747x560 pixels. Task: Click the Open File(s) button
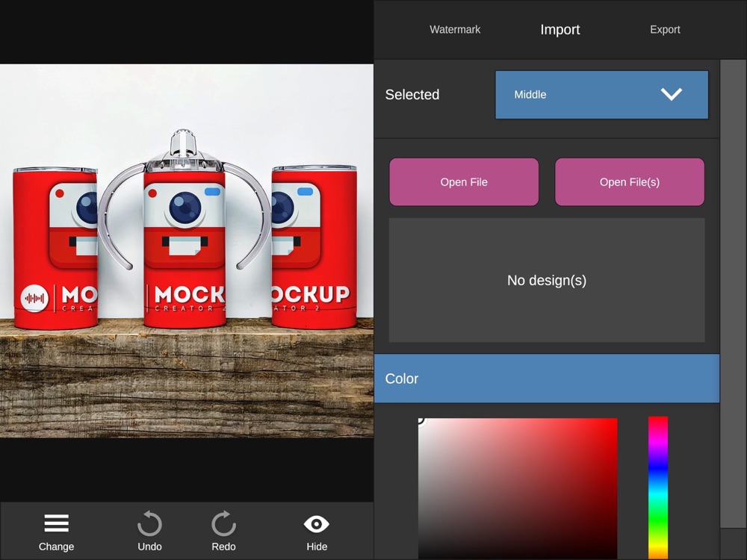pyautogui.click(x=629, y=182)
